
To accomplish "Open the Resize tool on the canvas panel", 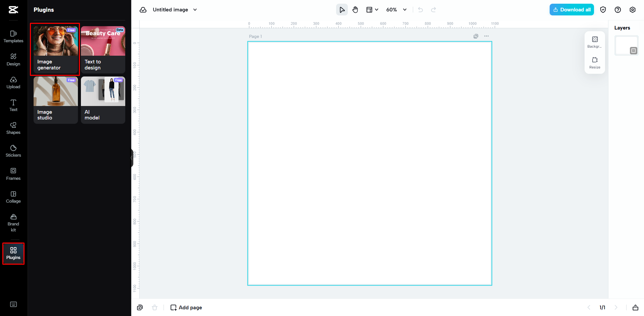I will point(594,63).
